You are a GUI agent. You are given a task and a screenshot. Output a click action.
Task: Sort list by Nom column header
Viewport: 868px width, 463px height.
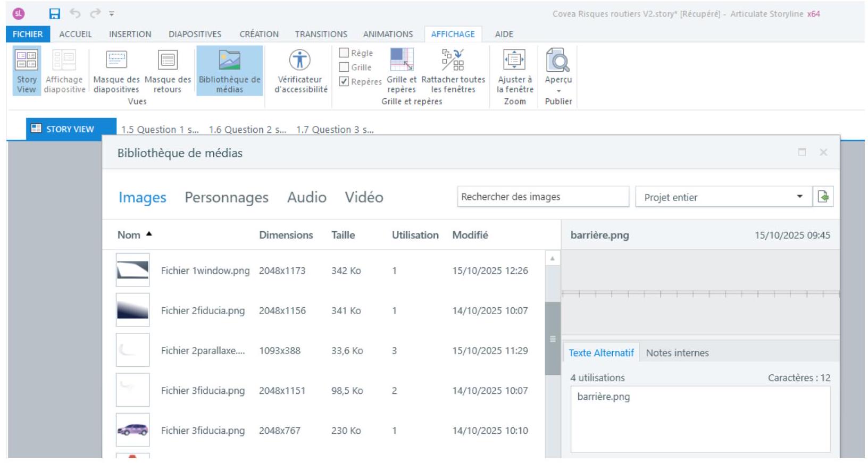129,235
